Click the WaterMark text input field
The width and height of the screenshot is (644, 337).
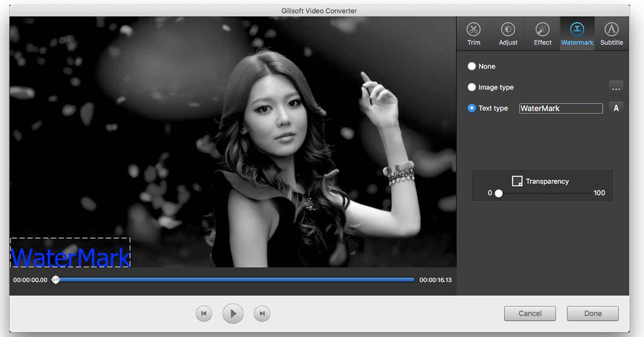[560, 108]
